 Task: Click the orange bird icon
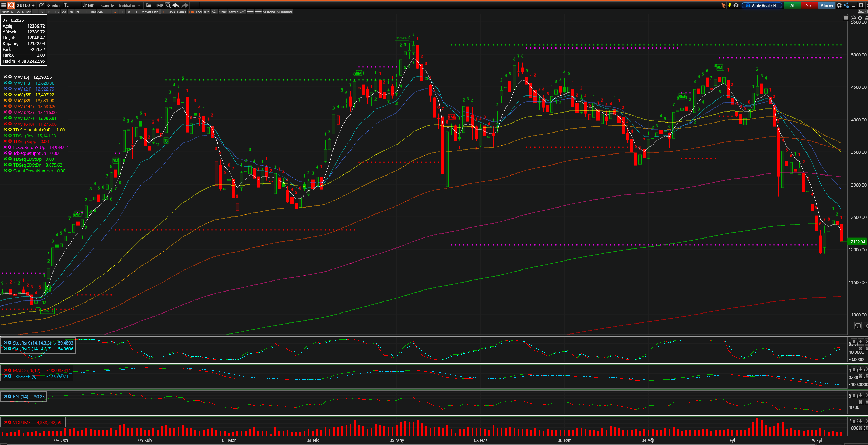723,5
